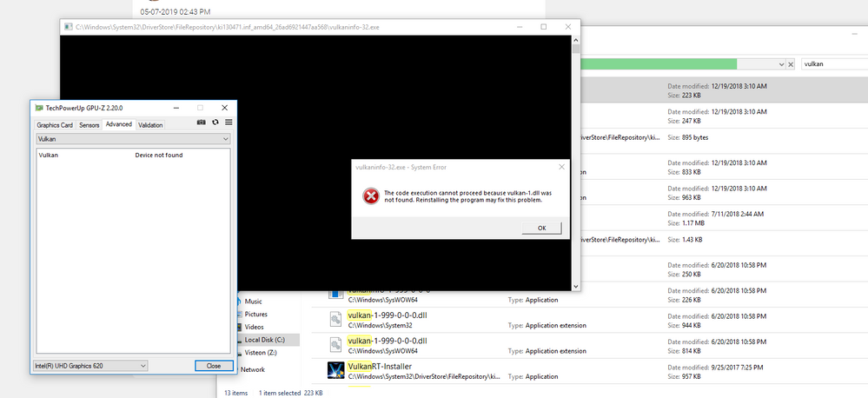The height and width of the screenshot is (398, 868).
Task: Select the System32 vulkan-1-999-0-0-0.dll file icon
Action: tap(336, 320)
